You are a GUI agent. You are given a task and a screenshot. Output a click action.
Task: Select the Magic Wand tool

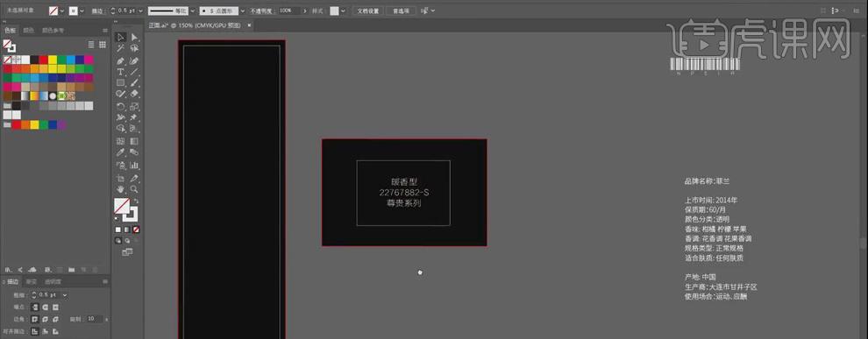coord(121,49)
